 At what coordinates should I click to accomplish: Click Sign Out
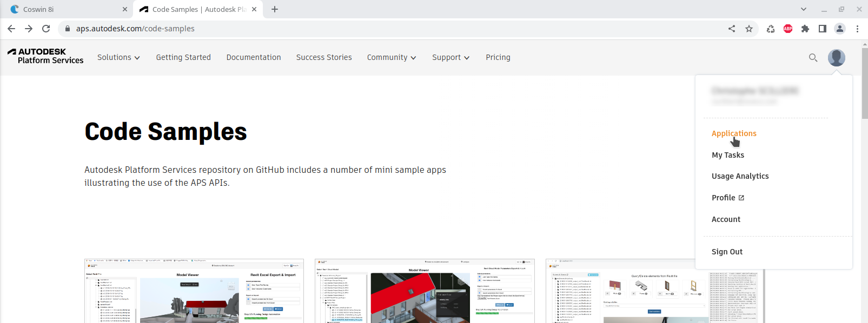pos(727,252)
